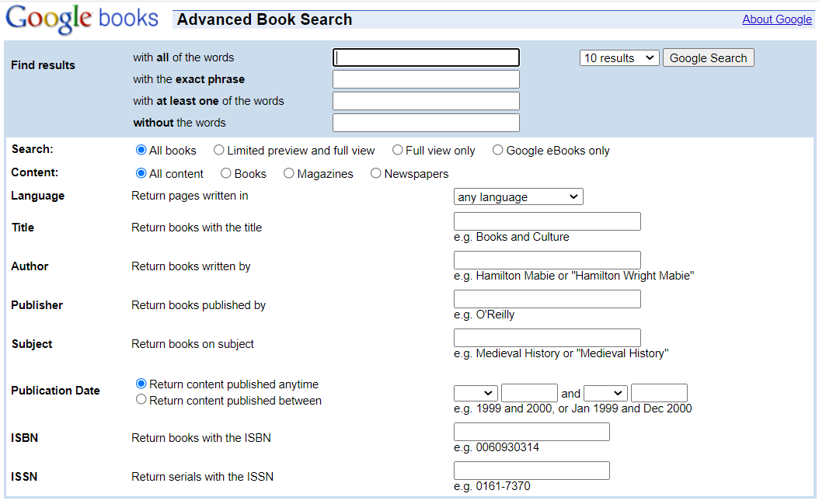819x504 pixels.
Task: Open the second publication month dropdown
Action: point(605,393)
